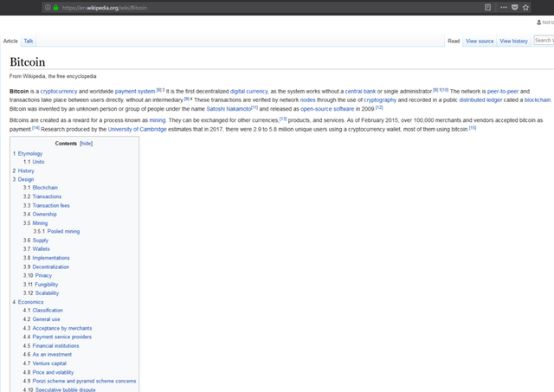The width and height of the screenshot is (554, 392).
Task: Open the distributed ledger link
Action: tap(480, 100)
